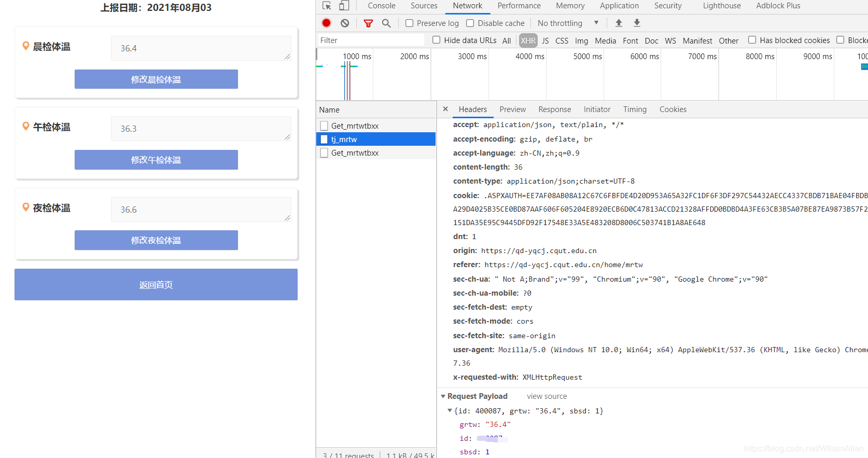Collapse the Request Payload section
This screenshot has height=458, width=868.
(443, 396)
